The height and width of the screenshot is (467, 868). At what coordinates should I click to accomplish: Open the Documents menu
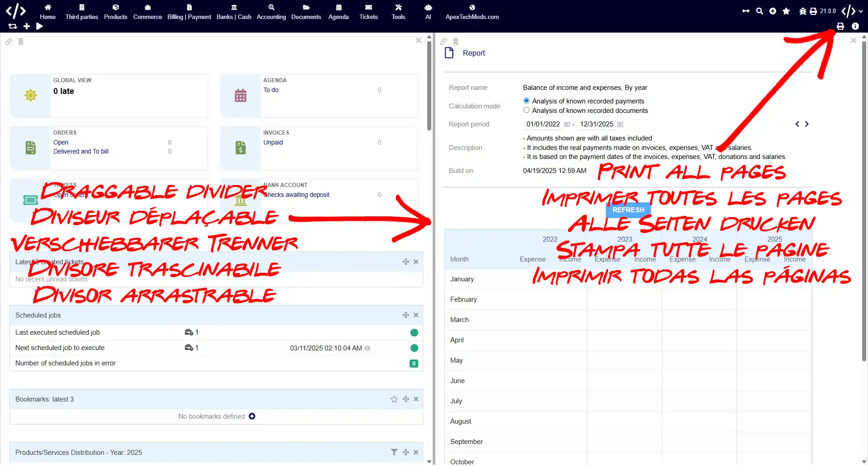306,12
